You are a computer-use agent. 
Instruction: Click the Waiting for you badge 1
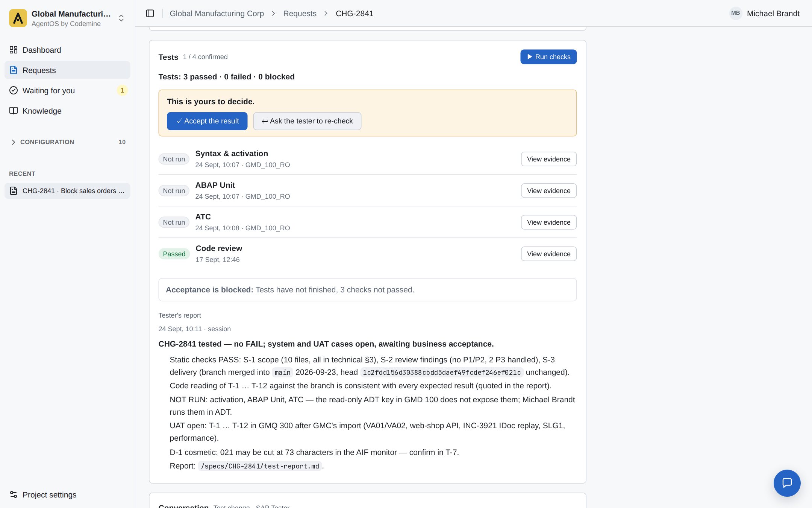[x=122, y=90]
